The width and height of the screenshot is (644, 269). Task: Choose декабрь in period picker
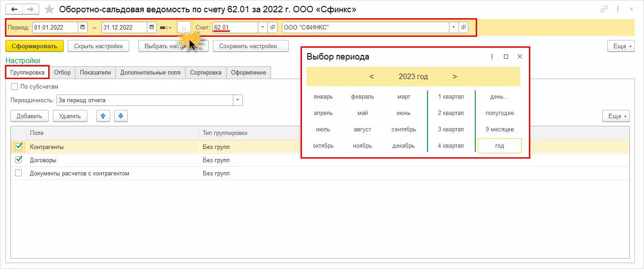[x=403, y=145]
